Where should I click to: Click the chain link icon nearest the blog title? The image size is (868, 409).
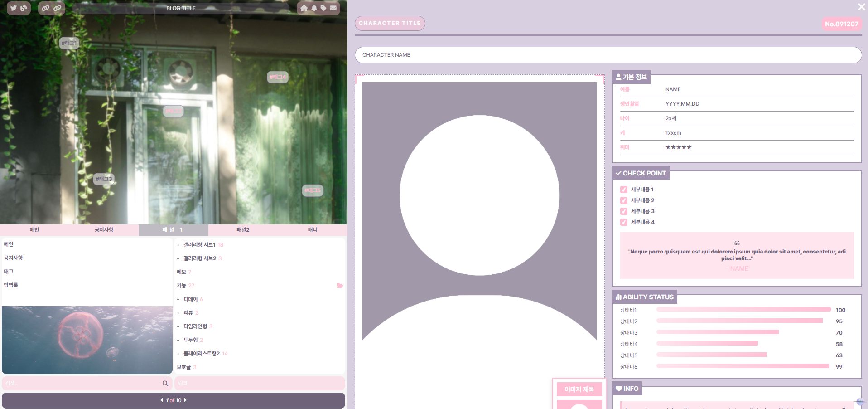tap(58, 8)
